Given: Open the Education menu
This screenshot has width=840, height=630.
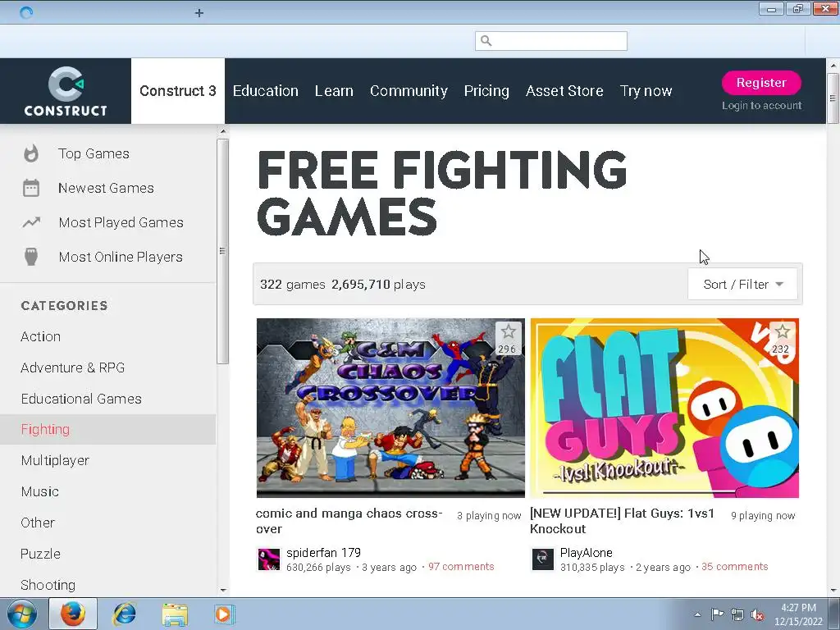Looking at the screenshot, I should 265,91.
